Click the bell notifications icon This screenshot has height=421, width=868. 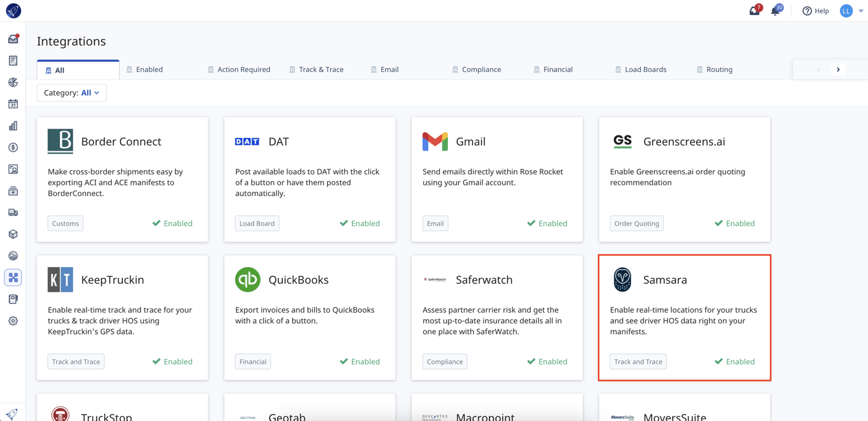[775, 11]
